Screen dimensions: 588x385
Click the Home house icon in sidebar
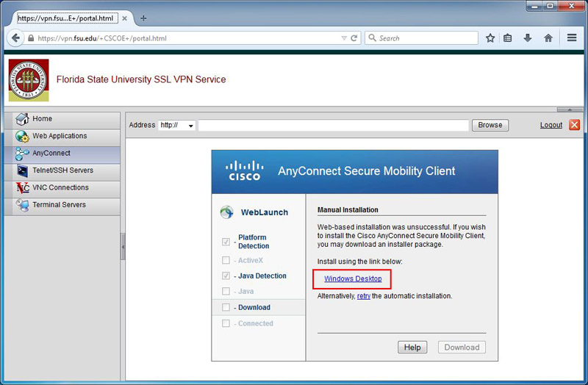click(22, 119)
